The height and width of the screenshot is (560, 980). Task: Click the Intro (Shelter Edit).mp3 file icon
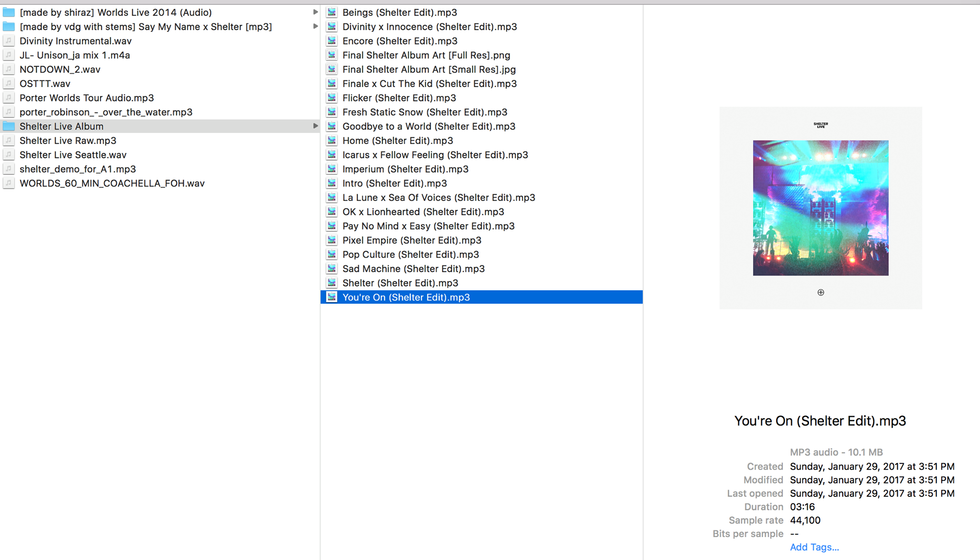coord(332,184)
